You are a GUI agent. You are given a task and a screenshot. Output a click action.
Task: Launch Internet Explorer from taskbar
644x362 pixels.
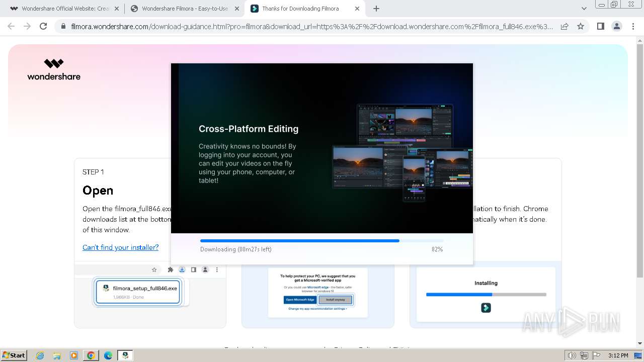tap(40, 355)
